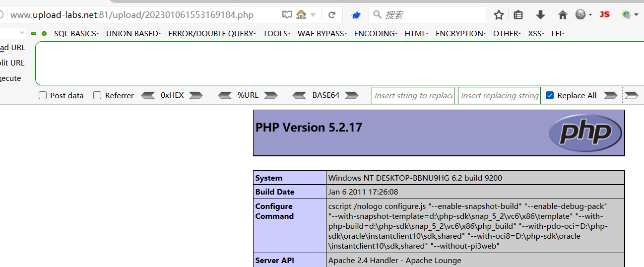Click the green minus HackBar icon
Viewport: 644px width, 267px height.
click(x=34, y=34)
